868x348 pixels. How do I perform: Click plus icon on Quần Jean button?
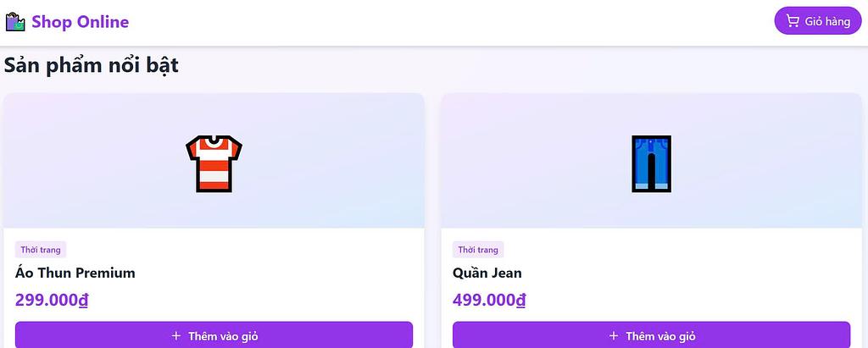point(614,336)
